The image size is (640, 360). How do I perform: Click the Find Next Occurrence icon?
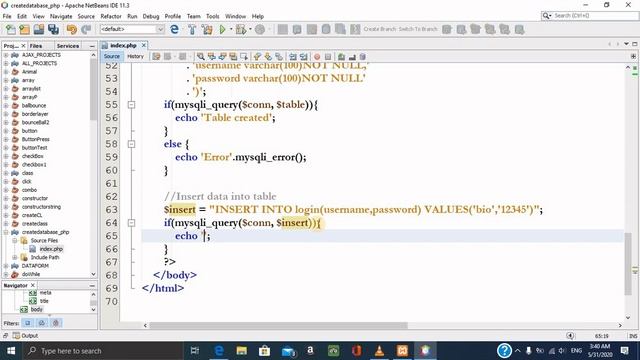coord(222,57)
